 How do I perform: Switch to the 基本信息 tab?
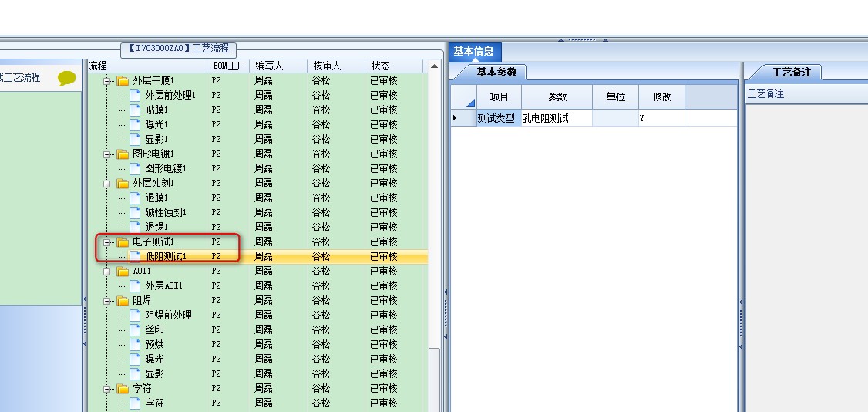tap(474, 52)
